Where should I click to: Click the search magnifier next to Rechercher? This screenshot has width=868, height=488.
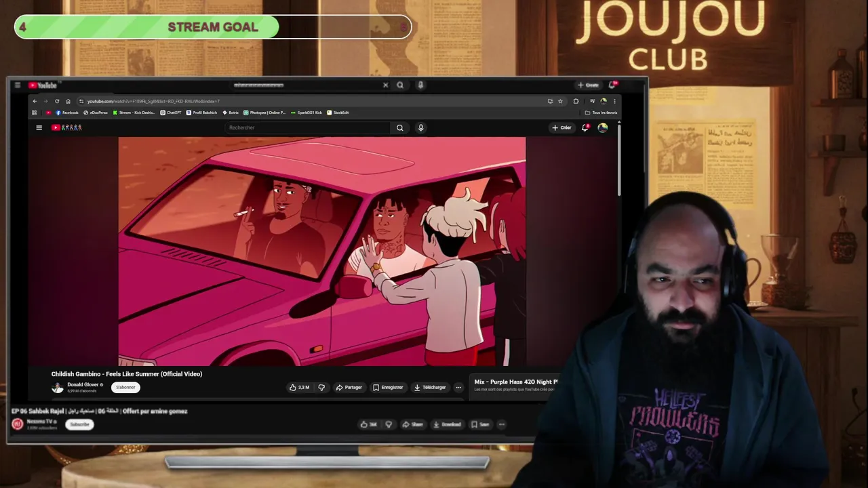coord(400,127)
